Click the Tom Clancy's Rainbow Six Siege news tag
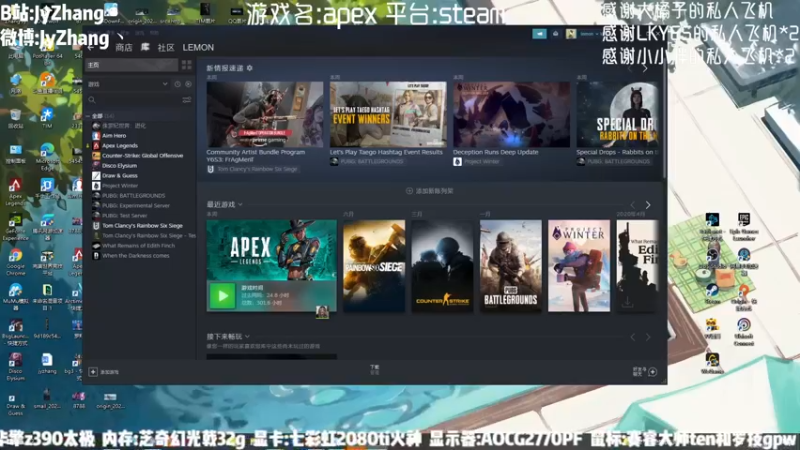The image size is (800, 450). 253,169
